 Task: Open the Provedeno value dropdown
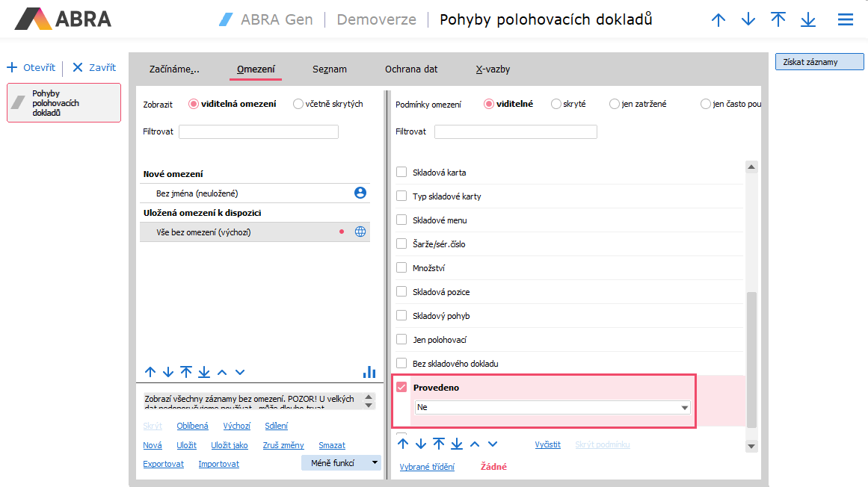[x=684, y=408]
